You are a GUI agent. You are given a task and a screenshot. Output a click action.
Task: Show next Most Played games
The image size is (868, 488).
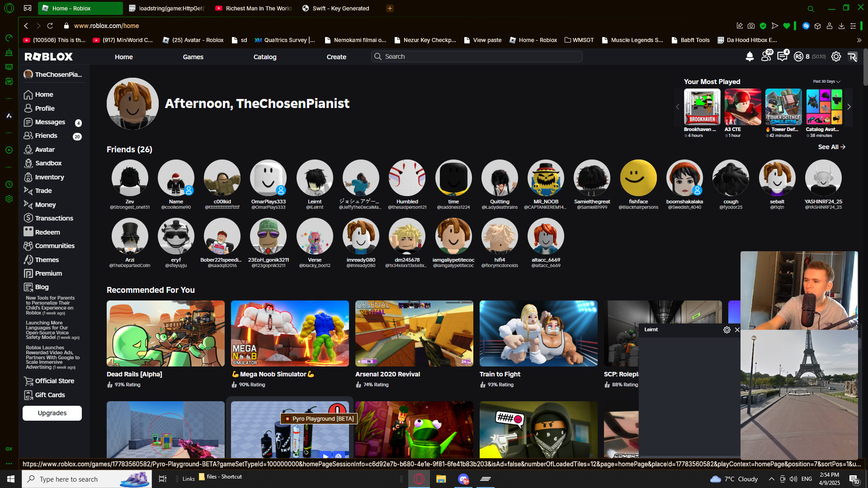(x=849, y=107)
